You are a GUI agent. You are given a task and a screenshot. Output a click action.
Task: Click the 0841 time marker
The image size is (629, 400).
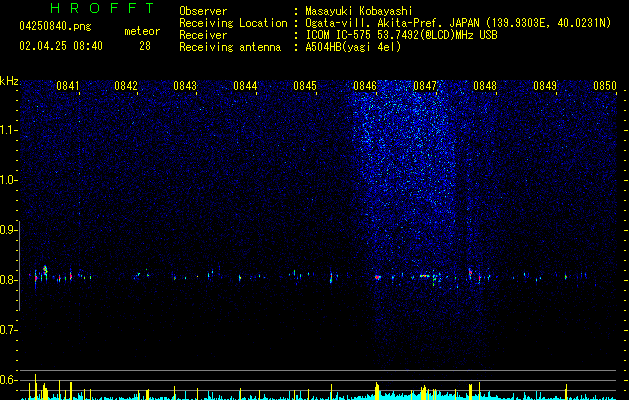(67, 86)
